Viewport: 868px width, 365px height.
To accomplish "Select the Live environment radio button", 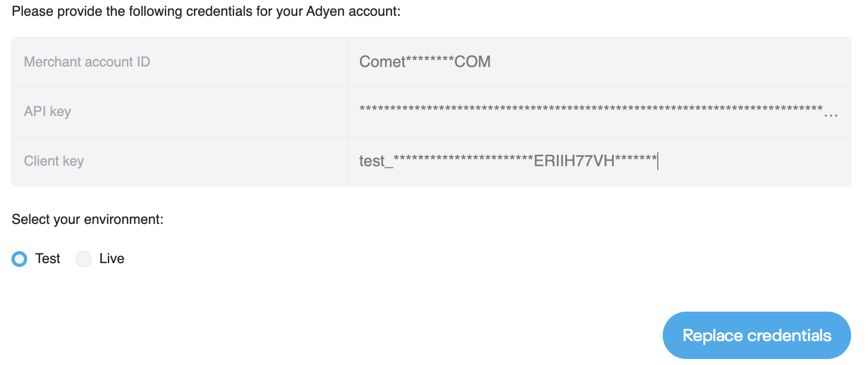I will [83, 259].
